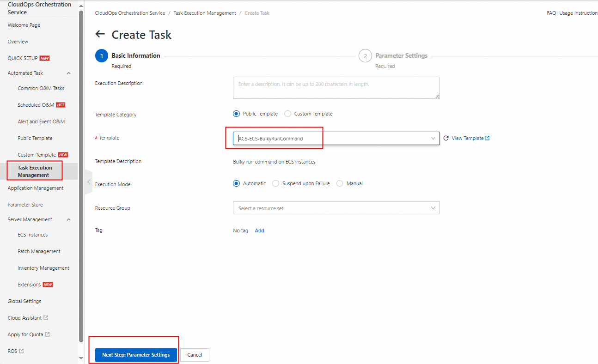This screenshot has height=364, width=598.
Task: Collapse the Server Management menu section
Action: click(69, 219)
